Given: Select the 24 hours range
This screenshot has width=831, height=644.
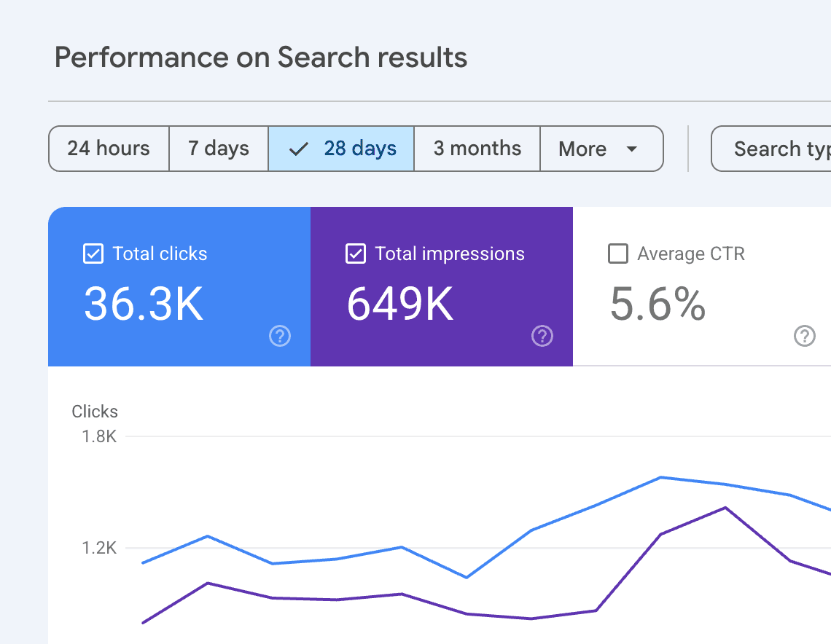Looking at the screenshot, I should pos(109,149).
